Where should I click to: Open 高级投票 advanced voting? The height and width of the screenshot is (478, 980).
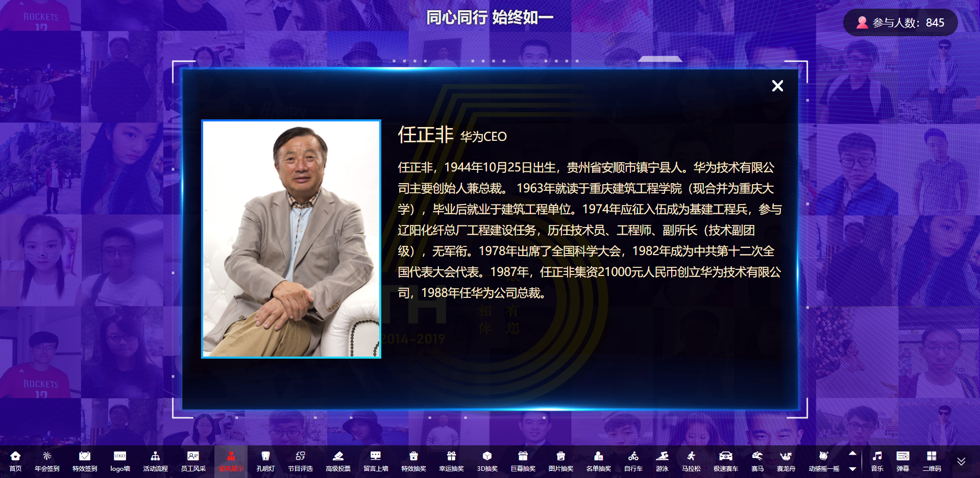[338, 461]
